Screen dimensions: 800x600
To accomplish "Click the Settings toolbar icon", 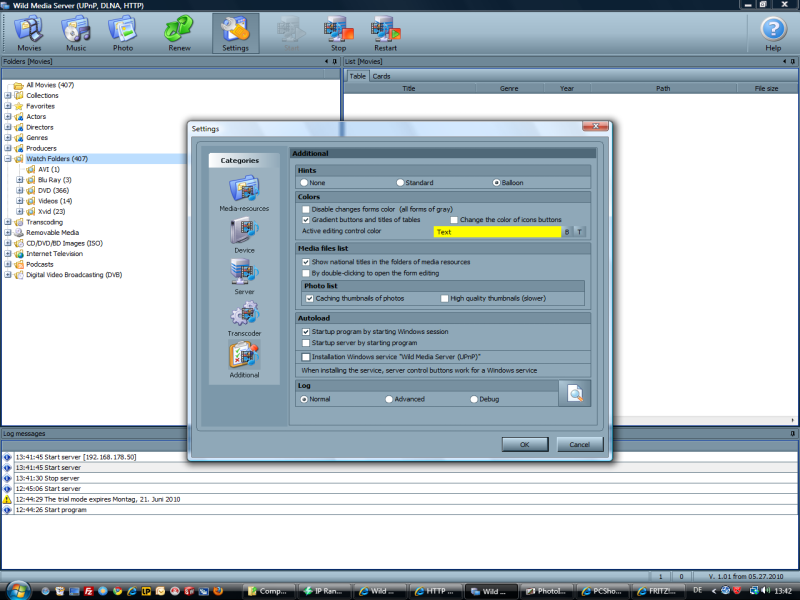I will point(235,34).
